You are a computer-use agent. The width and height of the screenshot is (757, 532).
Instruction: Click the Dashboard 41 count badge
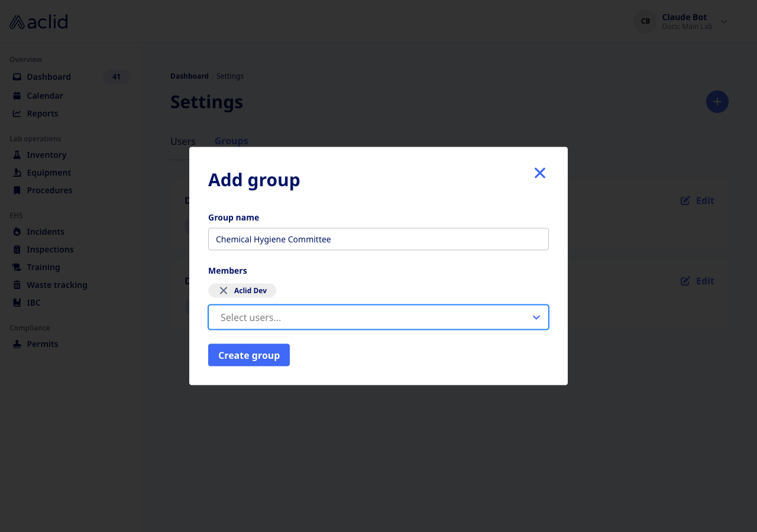pyautogui.click(x=117, y=77)
